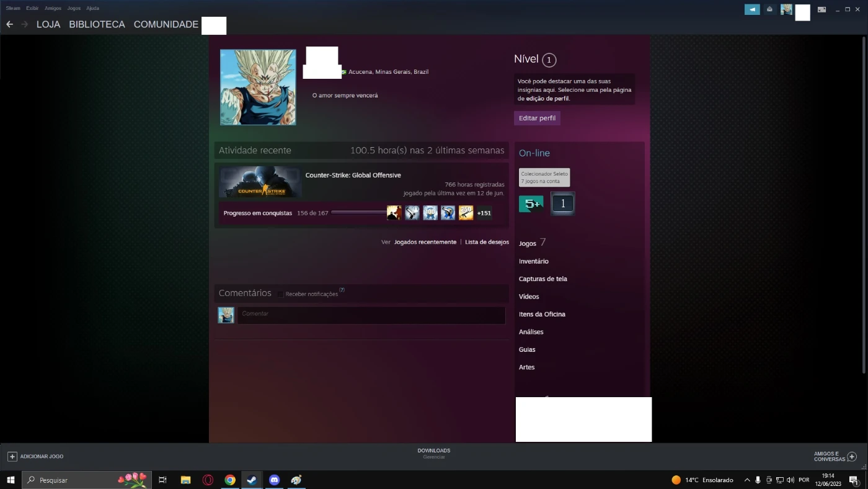
Task: Open the Lista de desejos link
Action: click(487, 242)
